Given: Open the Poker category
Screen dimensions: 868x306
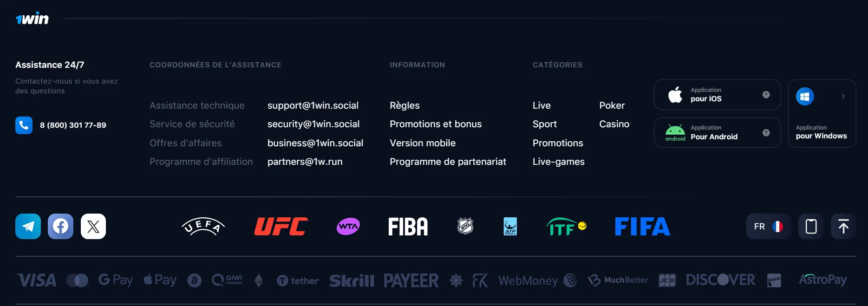Looking at the screenshot, I should (612, 105).
